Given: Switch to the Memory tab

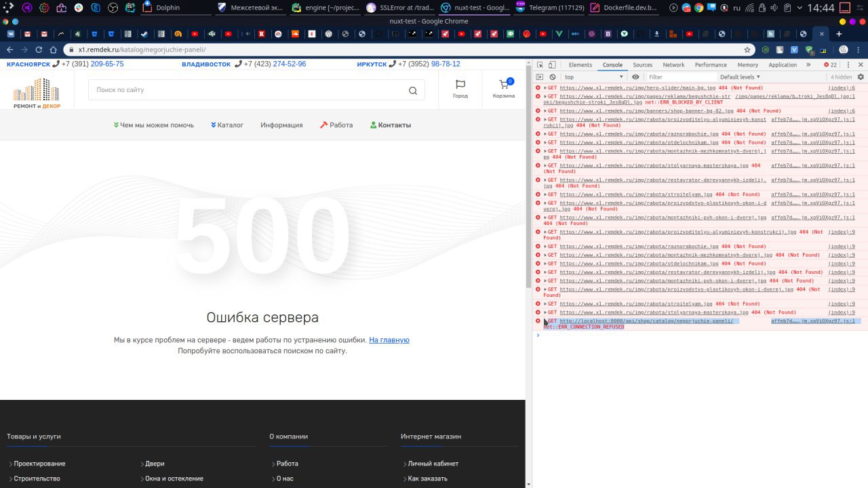Looking at the screenshot, I should tap(748, 65).
